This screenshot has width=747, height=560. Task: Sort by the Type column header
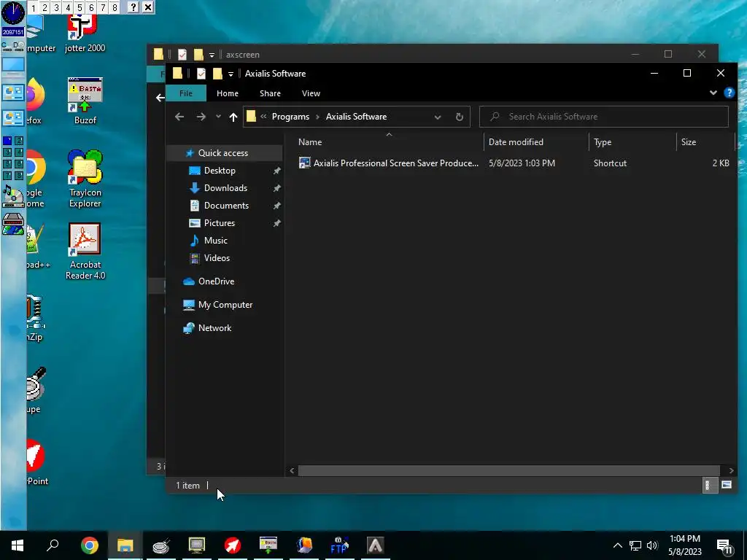click(x=632, y=142)
